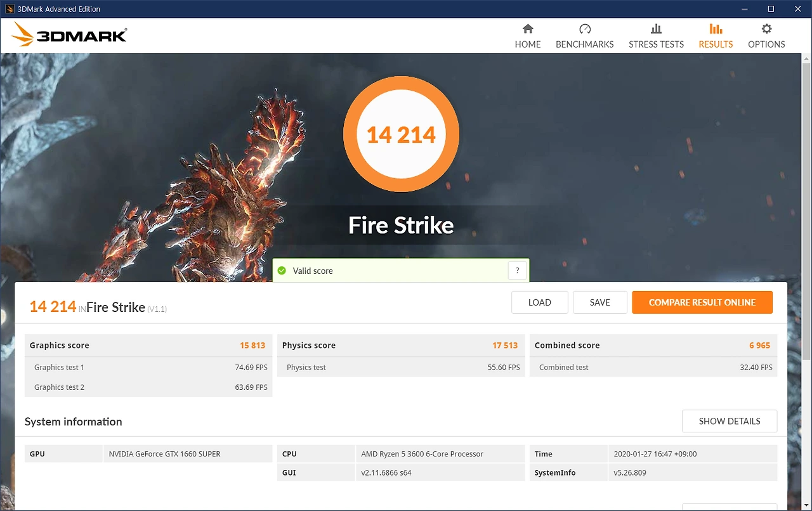812x511 pixels.
Task: Click the GUI version v2.11.6866 s64
Action: pyautogui.click(x=386, y=472)
